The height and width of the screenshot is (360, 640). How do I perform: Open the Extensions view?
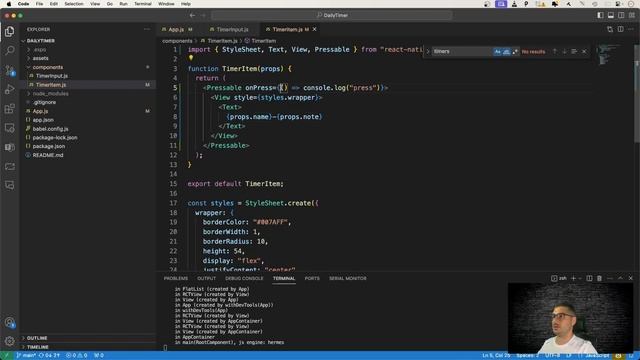(x=9, y=109)
